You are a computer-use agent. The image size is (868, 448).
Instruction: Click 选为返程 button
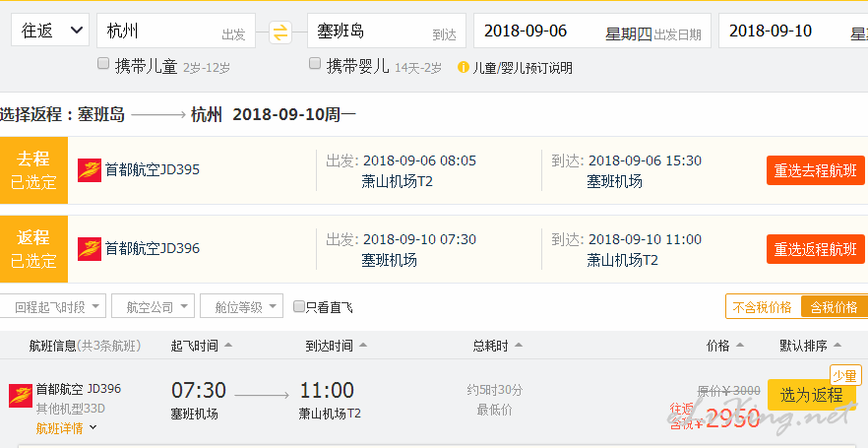click(x=812, y=395)
